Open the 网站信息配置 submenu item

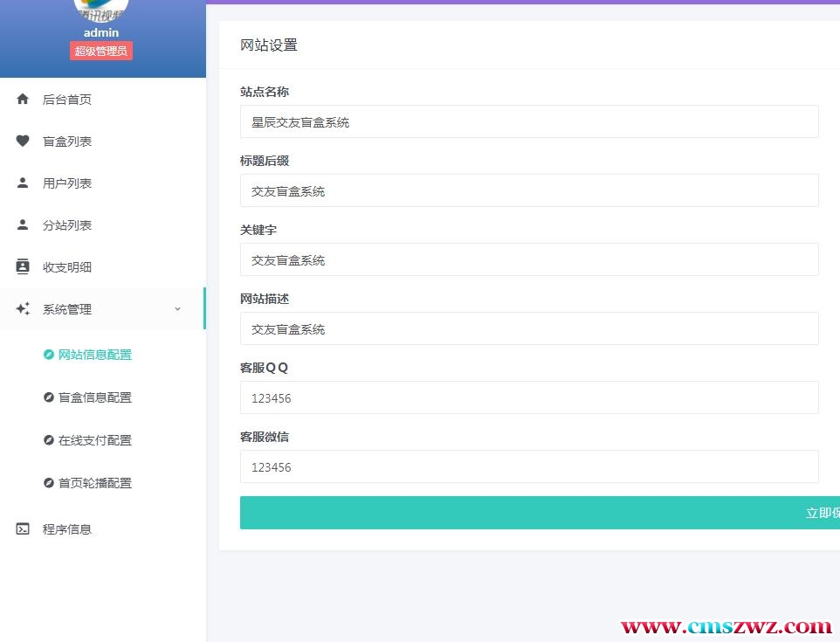tap(94, 355)
